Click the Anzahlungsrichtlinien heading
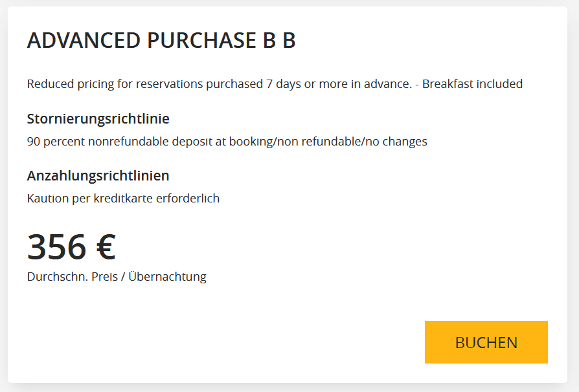579x392 pixels. pos(98,176)
